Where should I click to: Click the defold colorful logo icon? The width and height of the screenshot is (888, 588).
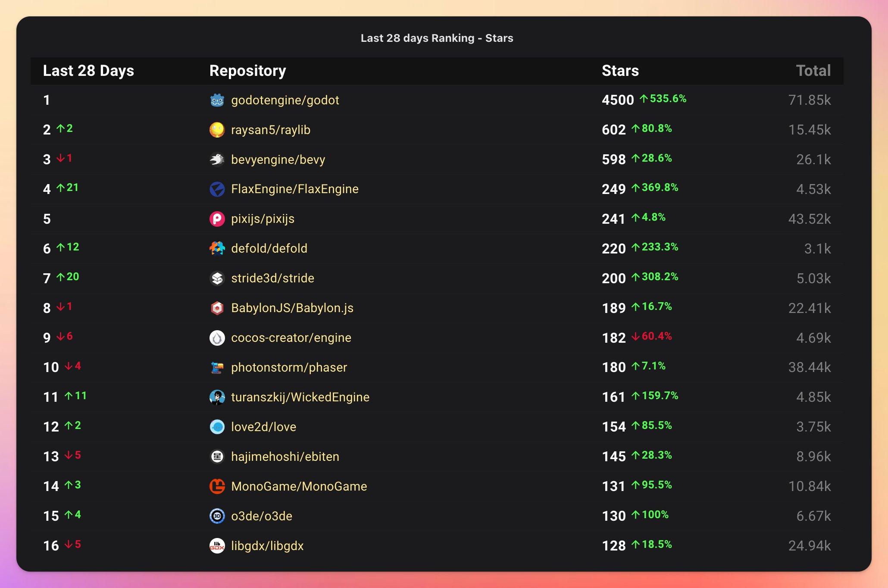(x=217, y=248)
